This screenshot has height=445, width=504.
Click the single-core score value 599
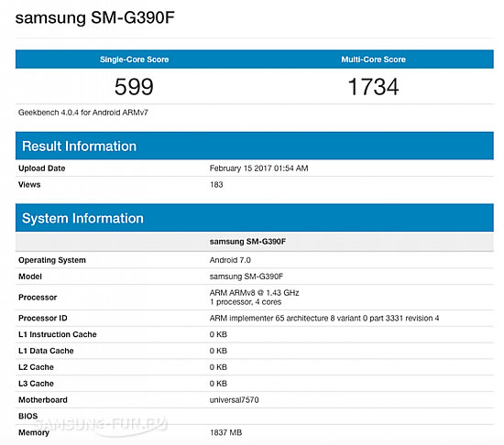pyautogui.click(x=134, y=87)
